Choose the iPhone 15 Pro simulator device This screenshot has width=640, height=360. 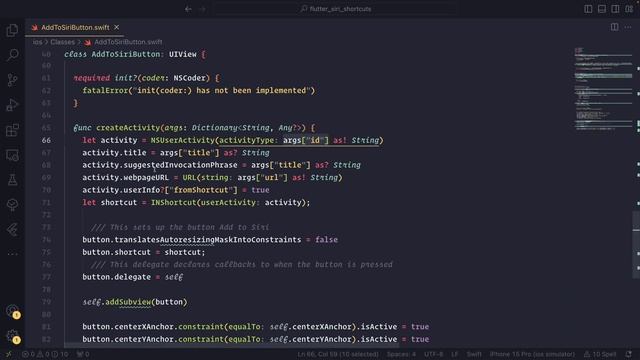pyautogui.click(x=532, y=354)
